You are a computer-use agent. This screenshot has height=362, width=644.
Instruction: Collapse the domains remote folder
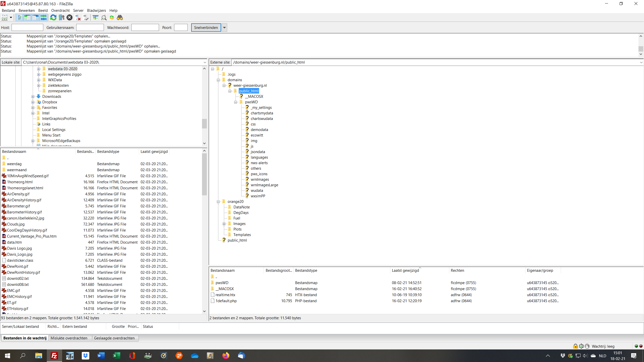218,80
